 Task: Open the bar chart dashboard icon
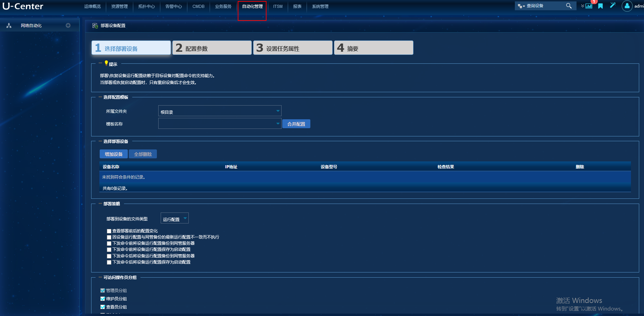point(589,6)
